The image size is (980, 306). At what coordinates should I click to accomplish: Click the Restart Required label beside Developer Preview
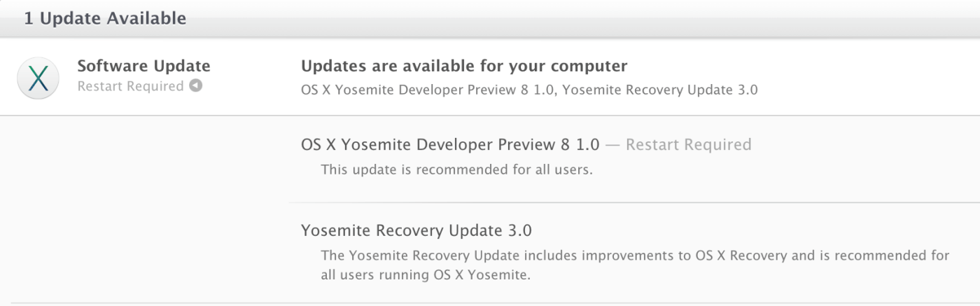tap(688, 145)
